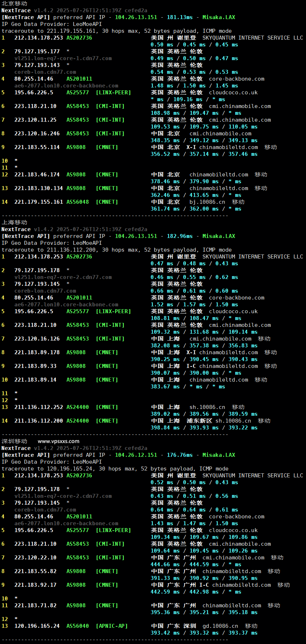Click the [APNIC-AP] tag

tap(112, 626)
